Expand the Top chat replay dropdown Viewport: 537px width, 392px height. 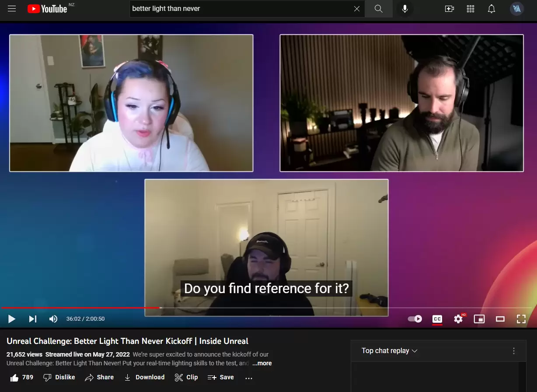pos(389,351)
